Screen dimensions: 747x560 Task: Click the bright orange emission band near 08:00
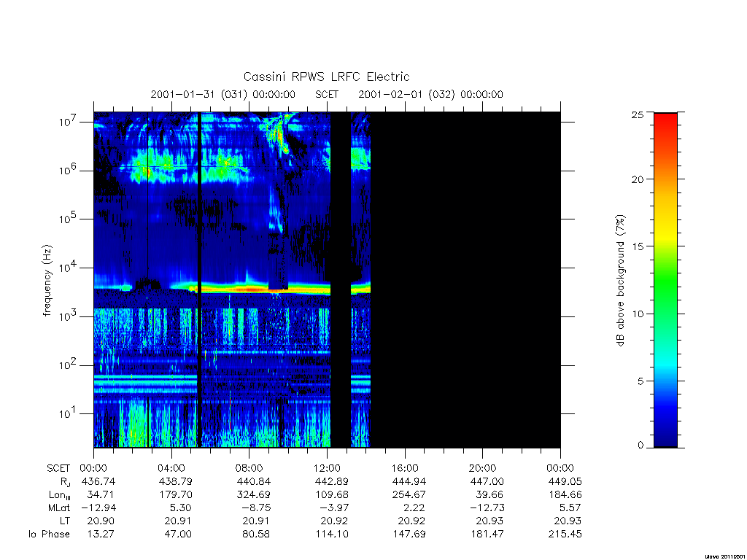(250, 289)
